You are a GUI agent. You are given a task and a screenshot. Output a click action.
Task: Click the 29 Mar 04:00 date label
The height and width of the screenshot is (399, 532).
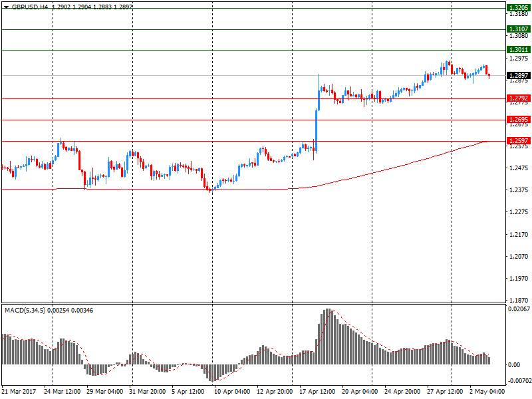[105, 392]
